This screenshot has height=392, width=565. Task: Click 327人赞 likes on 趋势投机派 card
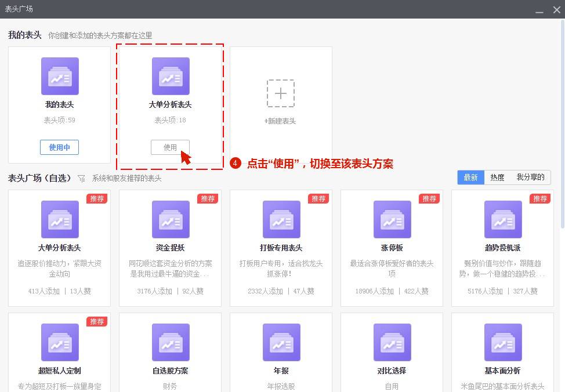tap(526, 291)
